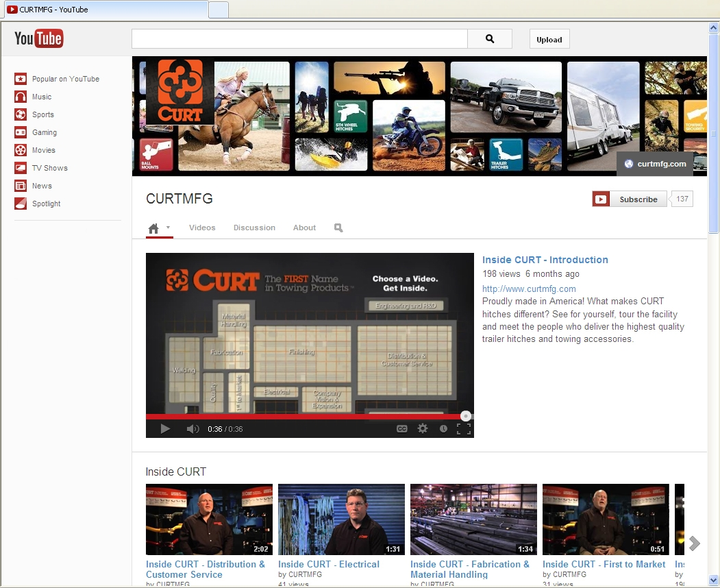Open the dropdown arrow beside the home tab
720x588 pixels.
pos(169,229)
